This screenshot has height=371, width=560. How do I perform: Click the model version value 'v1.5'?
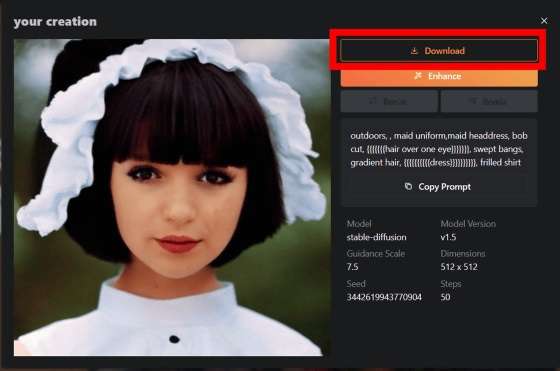click(448, 237)
